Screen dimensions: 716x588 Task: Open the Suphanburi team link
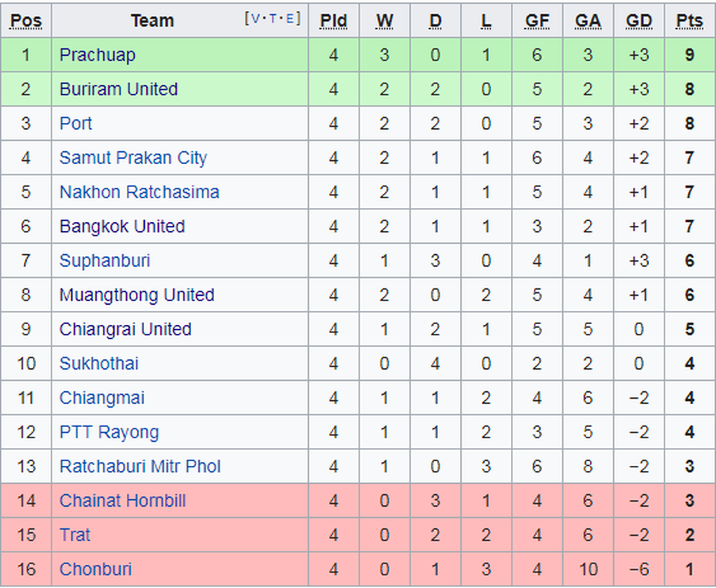(104, 261)
